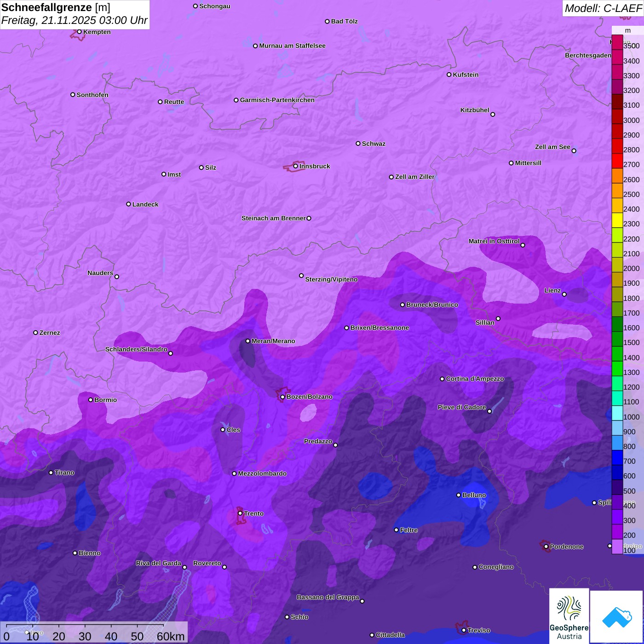Click the Pordenone location dot
The width and height of the screenshot is (644, 644).
(546, 546)
